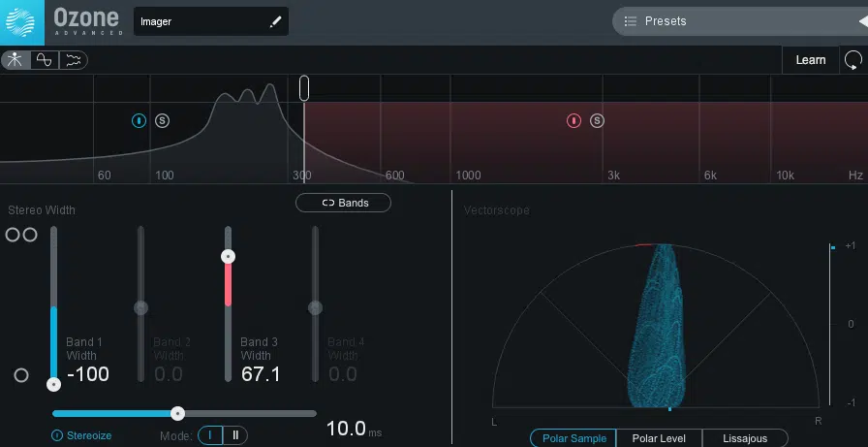
Task: Click the Stereo Width label
Action: click(42, 210)
